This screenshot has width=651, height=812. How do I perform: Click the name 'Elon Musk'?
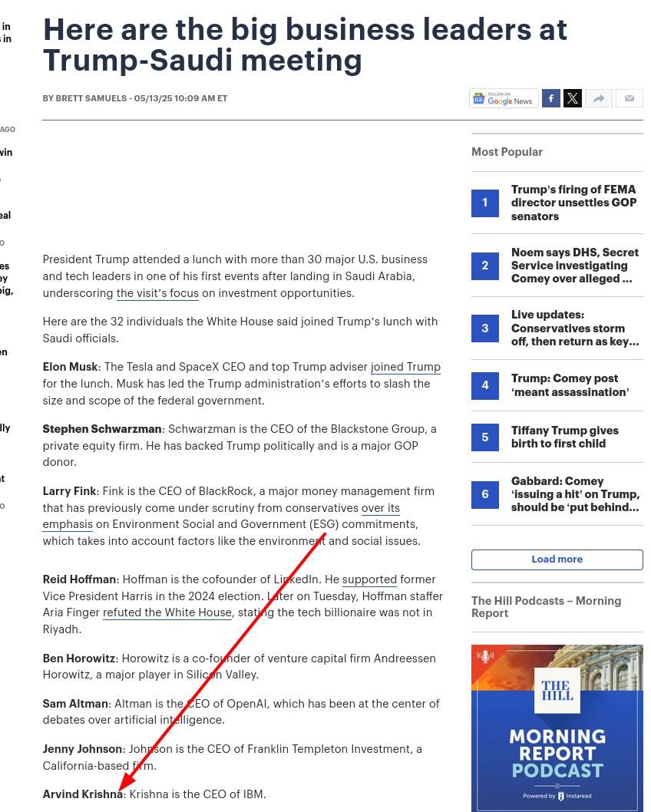point(70,367)
